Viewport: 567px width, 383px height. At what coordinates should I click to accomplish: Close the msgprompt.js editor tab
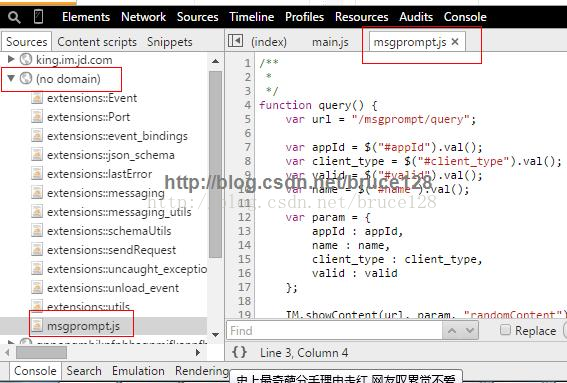point(455,42)
